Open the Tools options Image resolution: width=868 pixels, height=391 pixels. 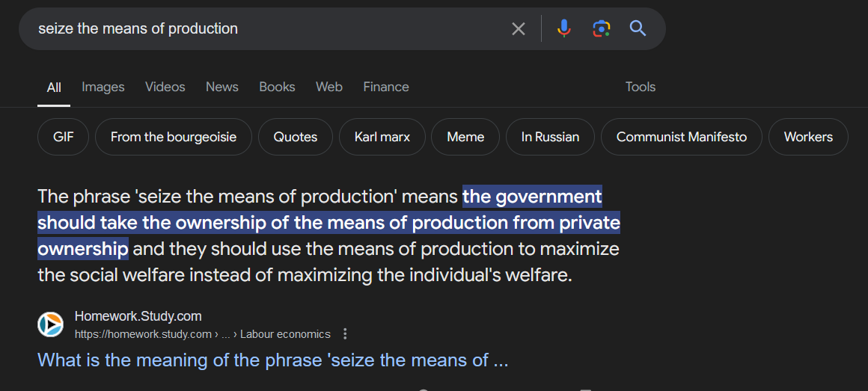tap(640, 87)
